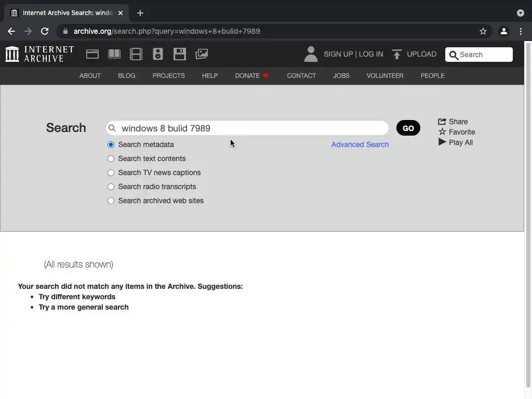532x399 pixels.
Task: Open the Internet Archive home logo
Action: pos(39,54)
